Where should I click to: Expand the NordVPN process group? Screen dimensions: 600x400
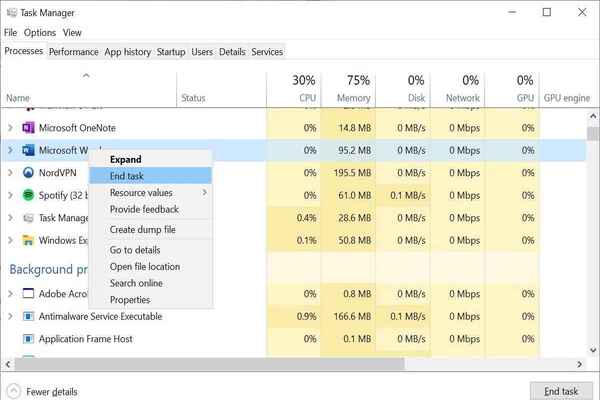[x=10, y=172]
